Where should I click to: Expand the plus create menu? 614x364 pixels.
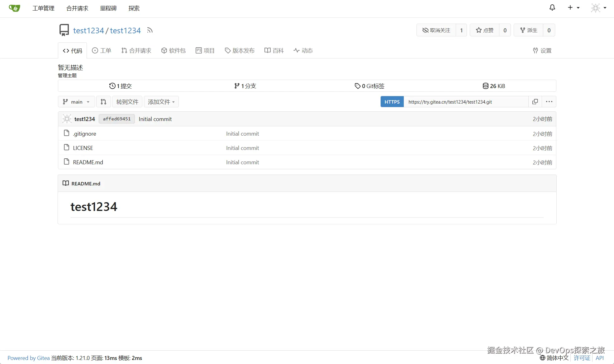(573, 8)
